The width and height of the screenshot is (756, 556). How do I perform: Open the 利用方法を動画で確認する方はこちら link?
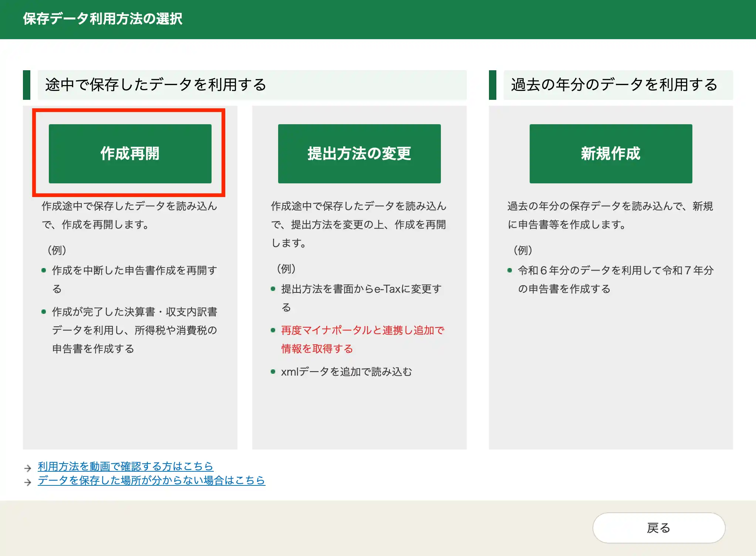click(125, 466)
